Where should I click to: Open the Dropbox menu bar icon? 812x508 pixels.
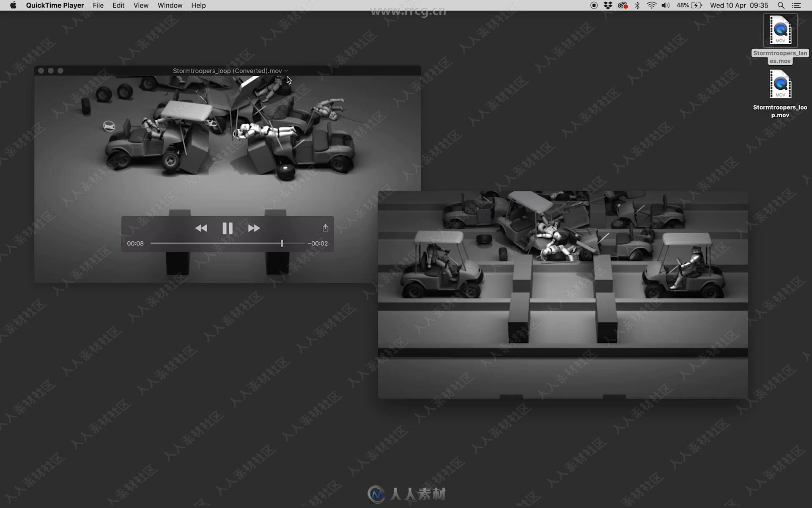click(608, 6)
